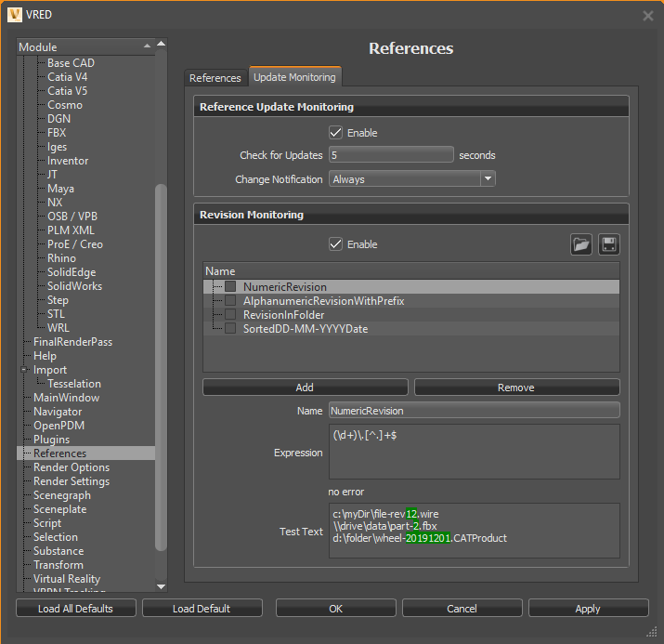Click the Apply button
The image size is (664, 644).
588,609
